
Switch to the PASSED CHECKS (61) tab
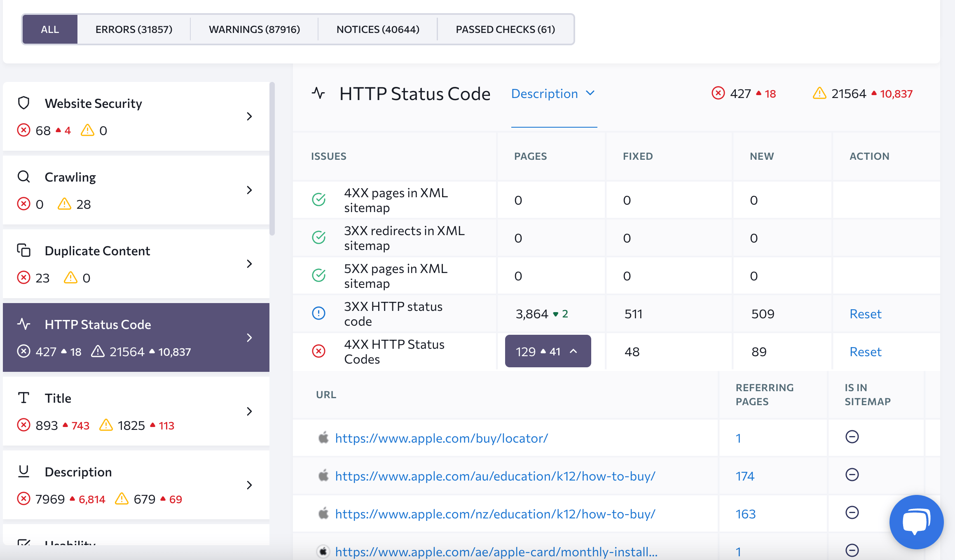pyautogui.click(x=505, y=29)
